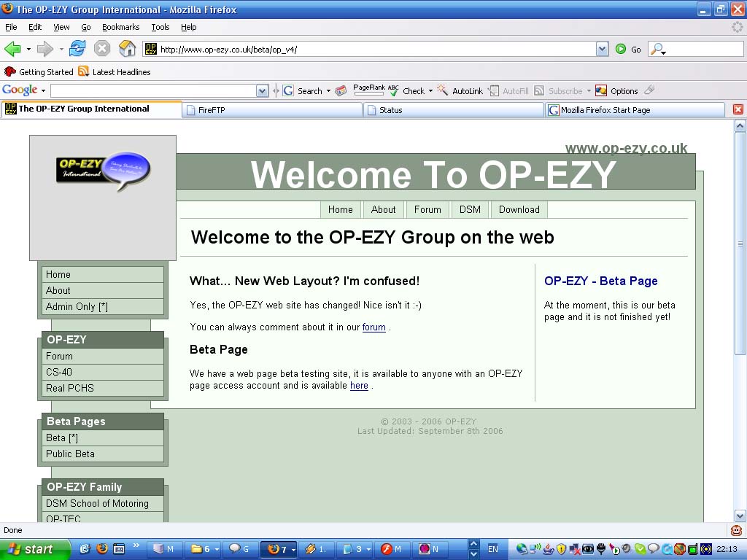The width and height of the screenshot is (747, 560).
Task: Open the Go menu
Action: pyautogui.click(x=86, y=27)
